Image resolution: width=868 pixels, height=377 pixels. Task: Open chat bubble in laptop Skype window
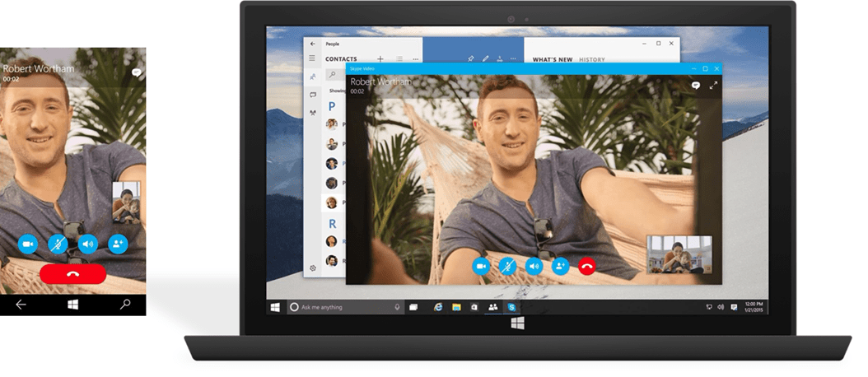tap(695, 85)
